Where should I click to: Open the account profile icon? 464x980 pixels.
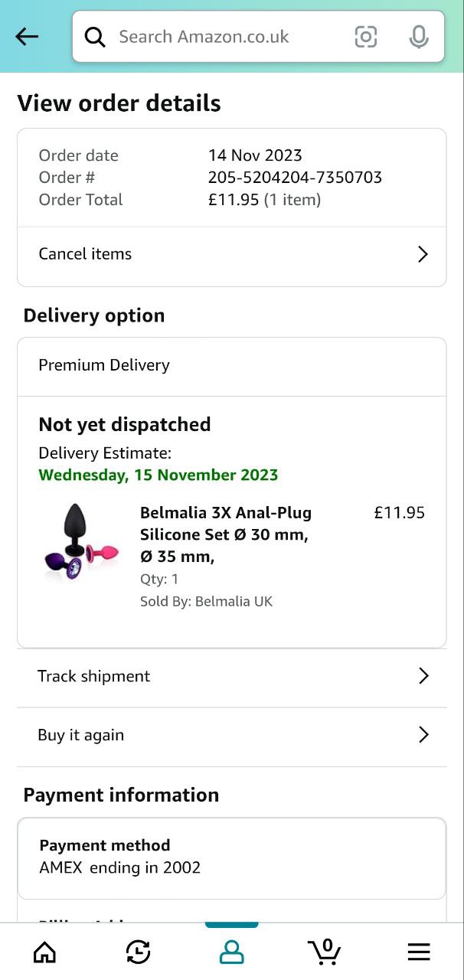[231, 952]
